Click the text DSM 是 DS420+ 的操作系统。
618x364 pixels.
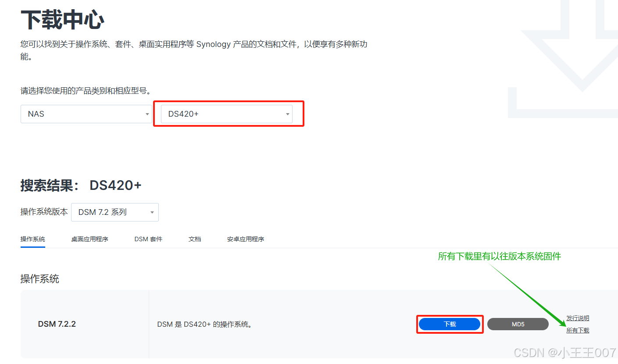pos(205,325)
